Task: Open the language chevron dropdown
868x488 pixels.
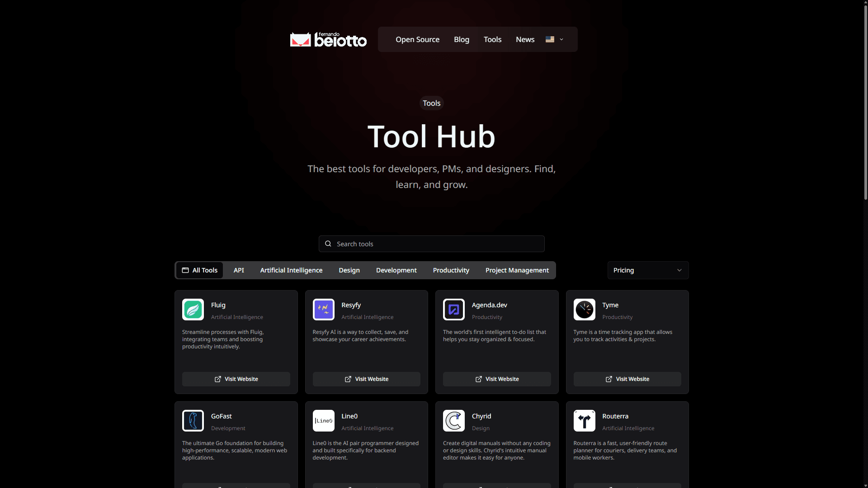Action: 561,39
